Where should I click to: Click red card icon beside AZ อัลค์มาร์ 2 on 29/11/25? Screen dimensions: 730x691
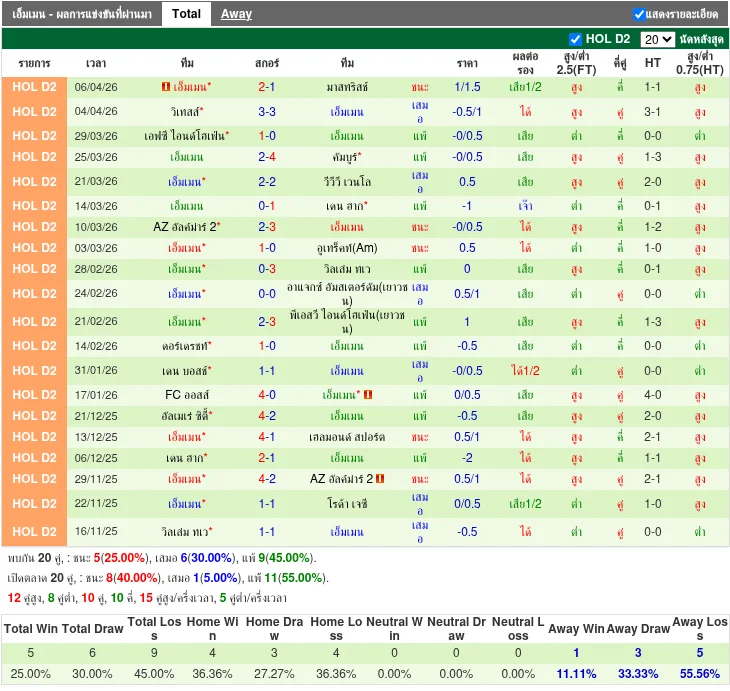click(380, 479)
